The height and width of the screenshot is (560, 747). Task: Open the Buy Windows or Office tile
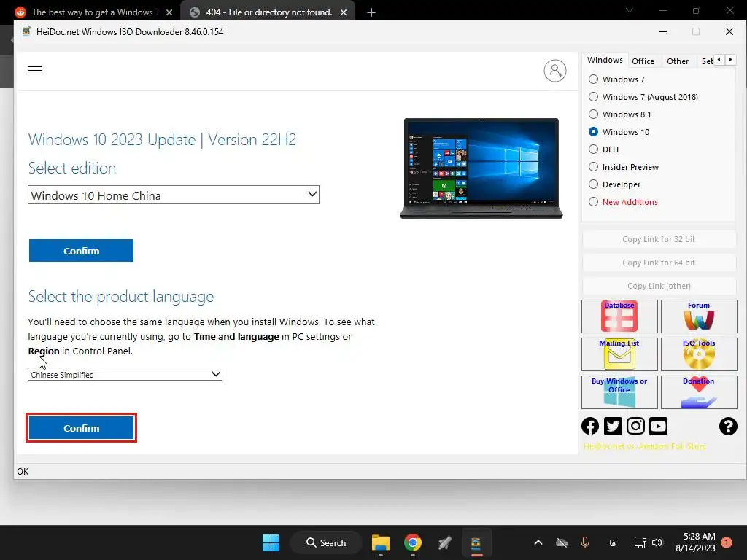point(619,392)
